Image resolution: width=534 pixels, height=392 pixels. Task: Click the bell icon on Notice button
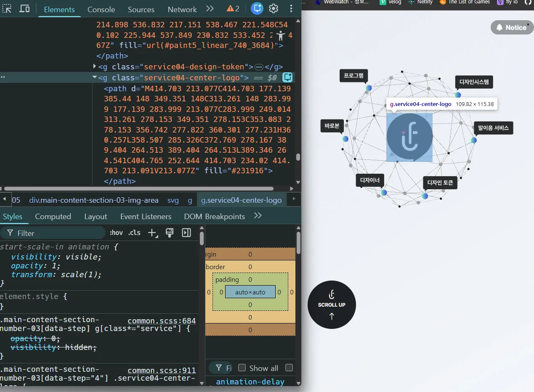[x=499, y=27]
